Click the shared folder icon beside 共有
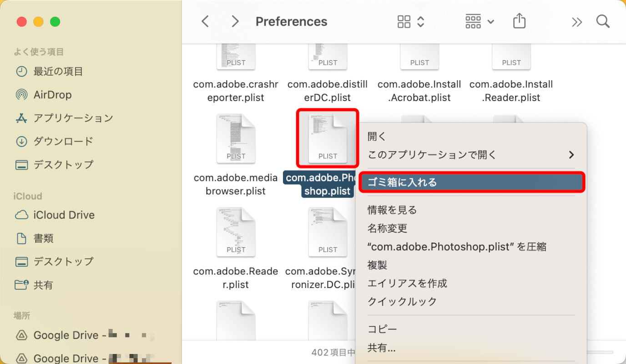 click(x=21, y=285)
